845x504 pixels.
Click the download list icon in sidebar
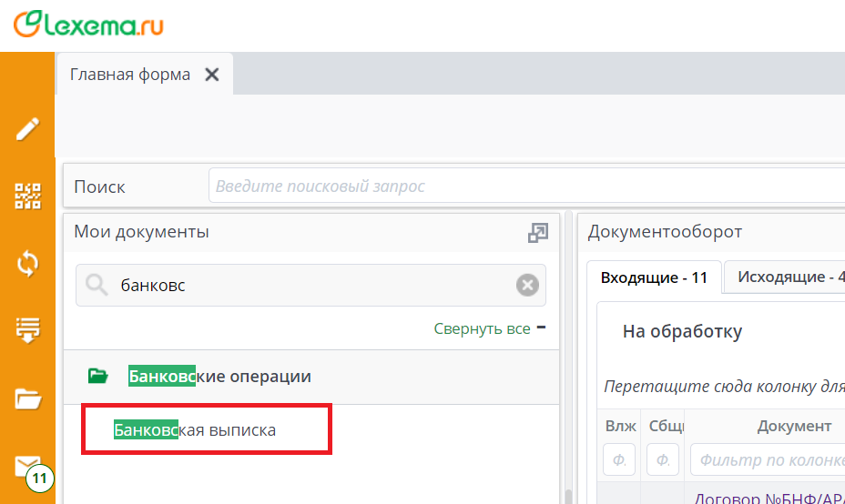28,329
